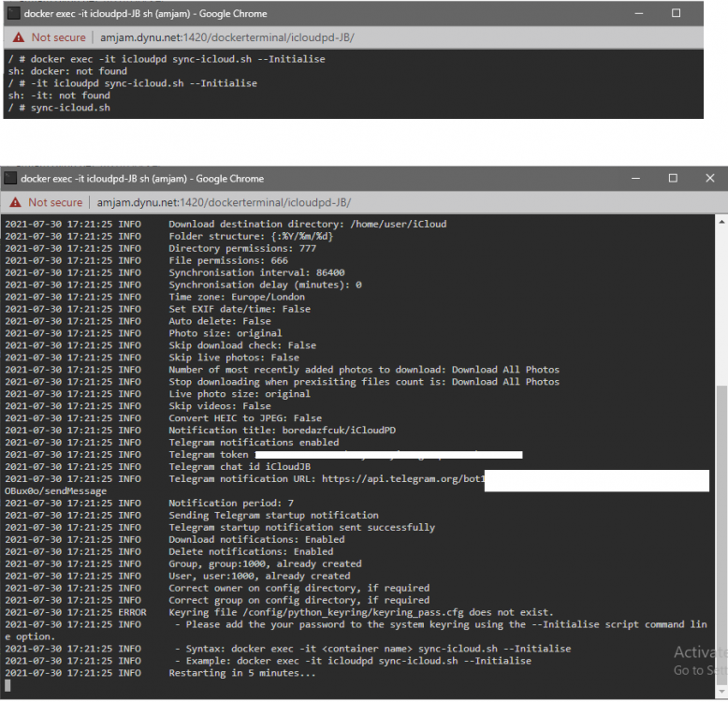Click 'Directory permissions: 777' line

[242, 248]
